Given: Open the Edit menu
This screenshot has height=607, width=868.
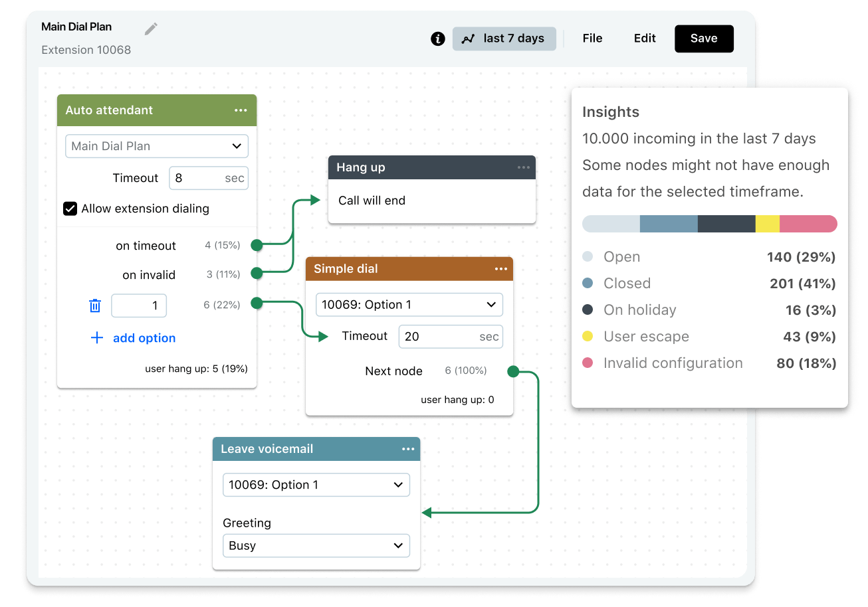Looking at the screenshot, I should tap(644, 39).
